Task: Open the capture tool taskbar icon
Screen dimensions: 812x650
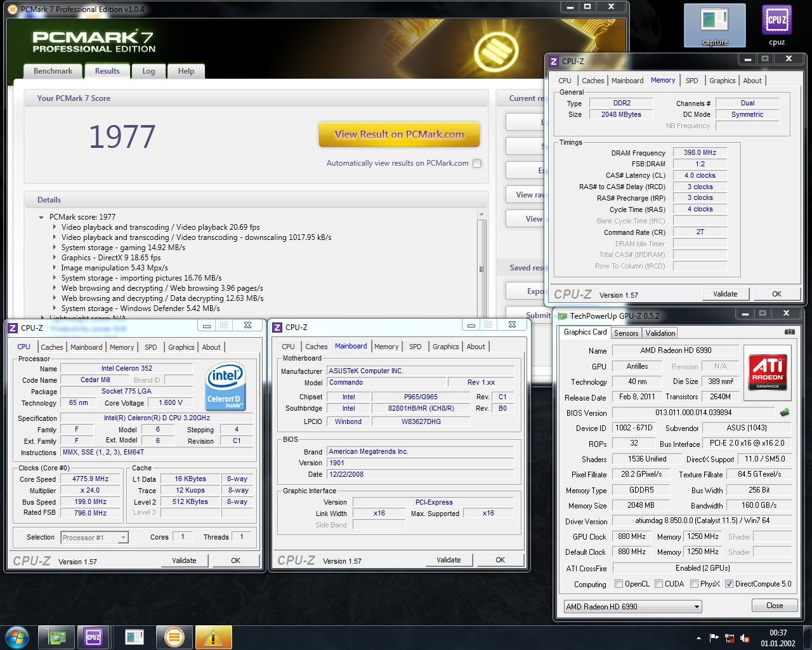Action: click(x=134, y=637)
